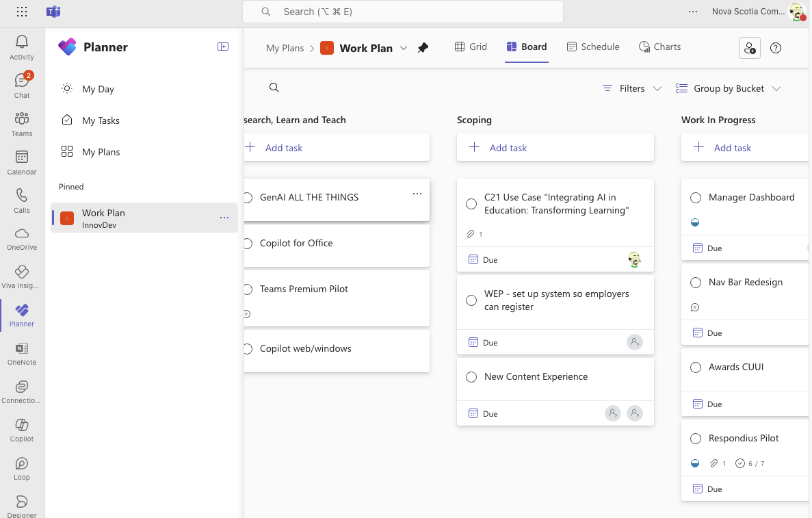Image resolution: width=812 pixels, height=518 pixels.
Task: Click the Teams search field
Action: point(402,12)
